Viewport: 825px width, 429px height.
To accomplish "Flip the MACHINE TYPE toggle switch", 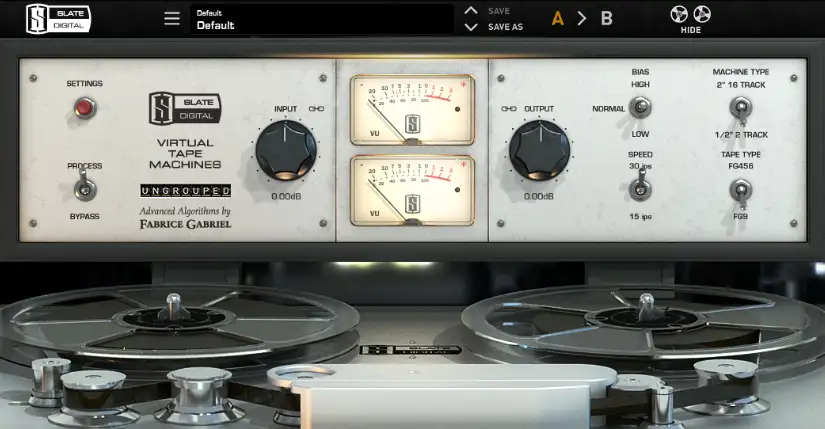I will pyautogui.click(x=741, y=109).
